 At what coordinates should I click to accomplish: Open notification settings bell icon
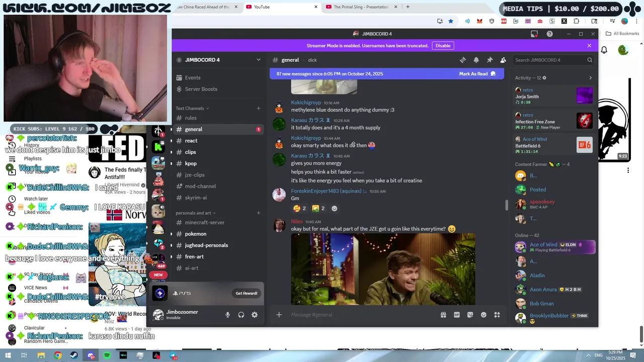pos(476,60)
